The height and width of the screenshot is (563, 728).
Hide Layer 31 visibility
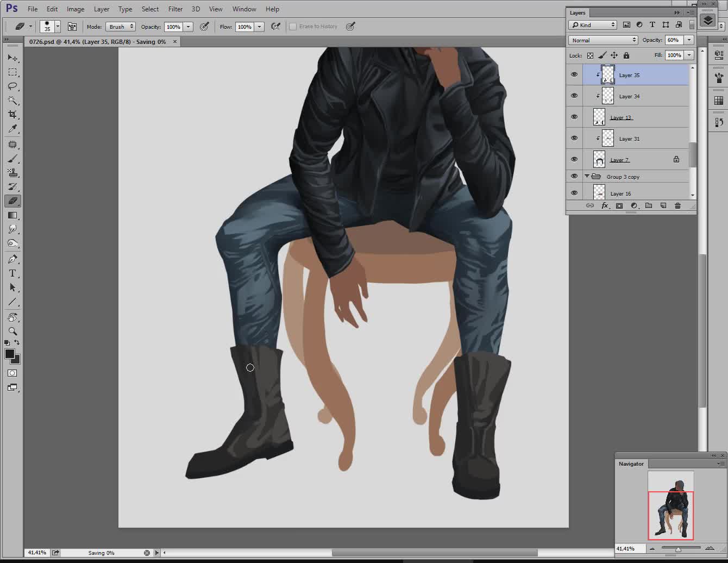click(574, 138)
